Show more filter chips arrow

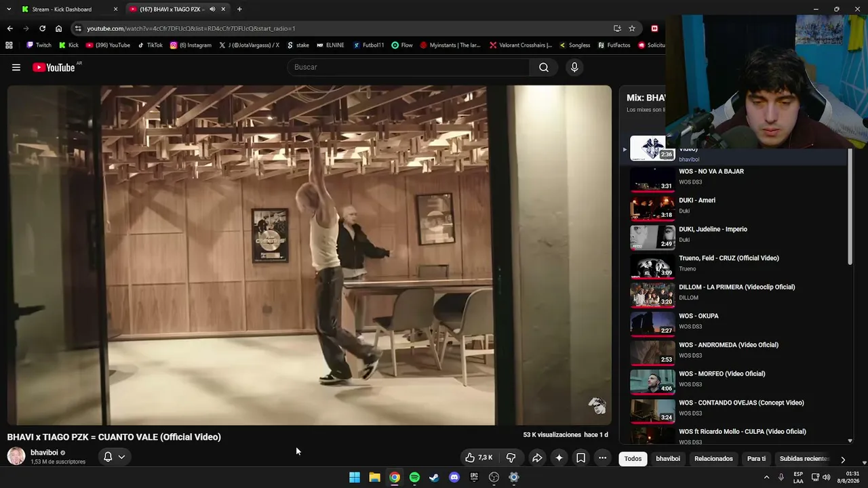coord(843,459)
